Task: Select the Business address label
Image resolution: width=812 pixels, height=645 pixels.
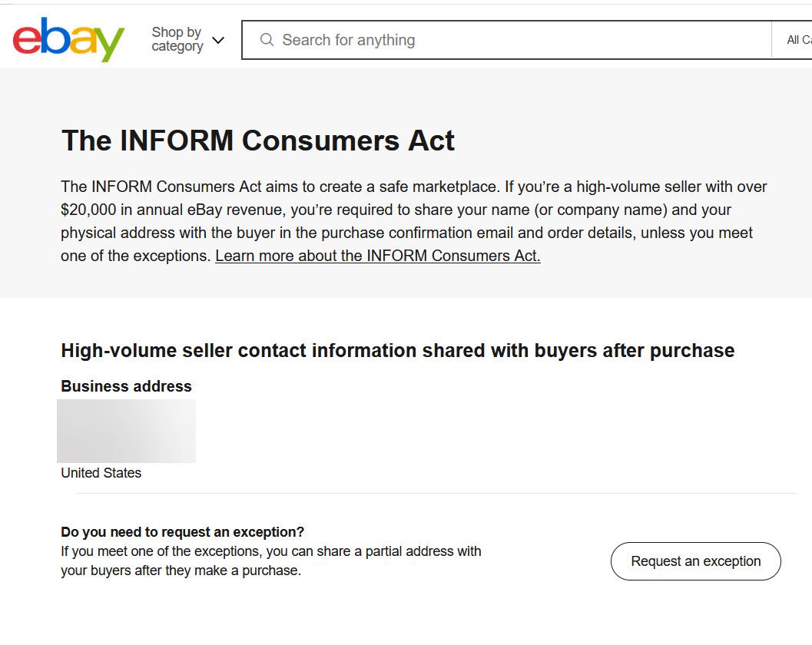Action: (126, 386)
